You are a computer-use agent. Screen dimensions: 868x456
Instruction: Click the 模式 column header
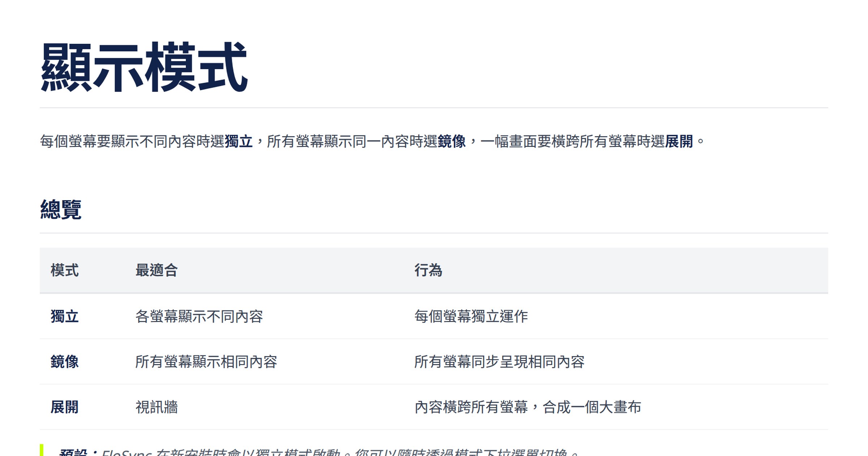[x=64, y=270]
